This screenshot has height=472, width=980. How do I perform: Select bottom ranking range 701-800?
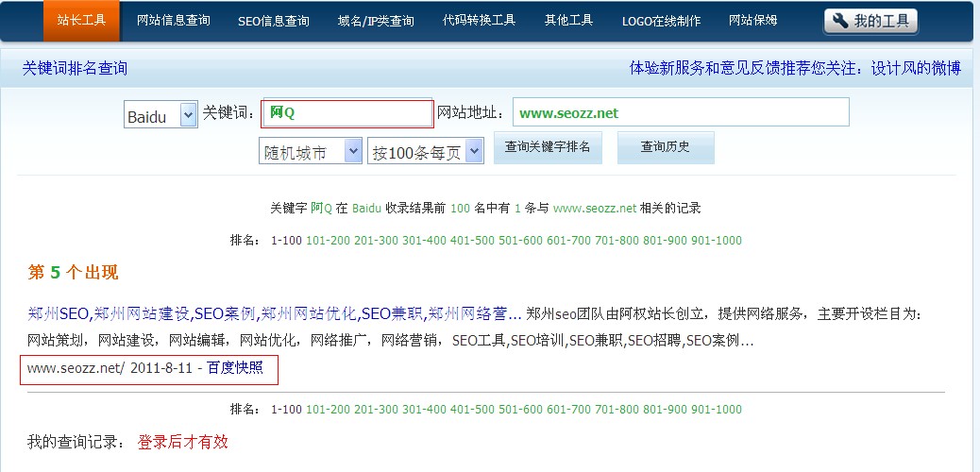[x=617, y=410]
